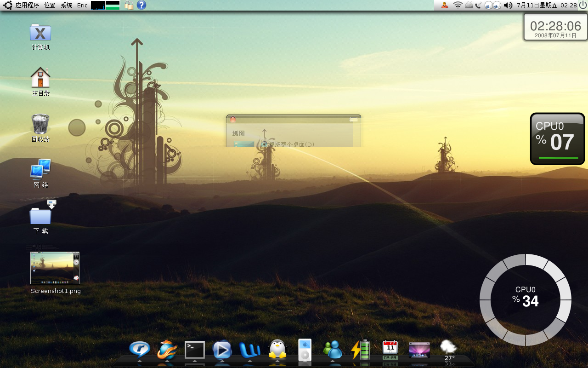This screenshot has width=588, height=368.
Task: Open Help via the blue question mark icon
Action: 141,5
